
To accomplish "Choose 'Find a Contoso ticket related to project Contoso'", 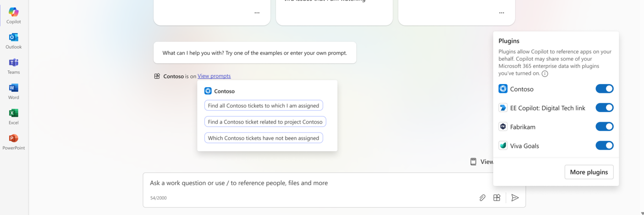I will [265, 122].
